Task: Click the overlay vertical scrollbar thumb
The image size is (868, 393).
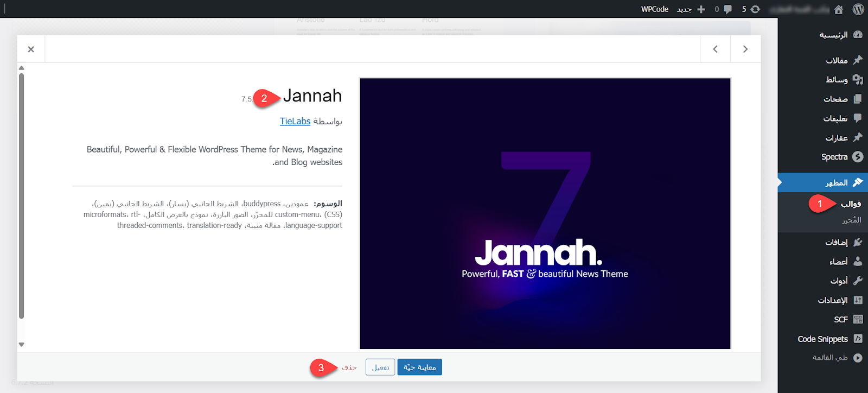Action: pyautogui.click(x=22, y=195)
